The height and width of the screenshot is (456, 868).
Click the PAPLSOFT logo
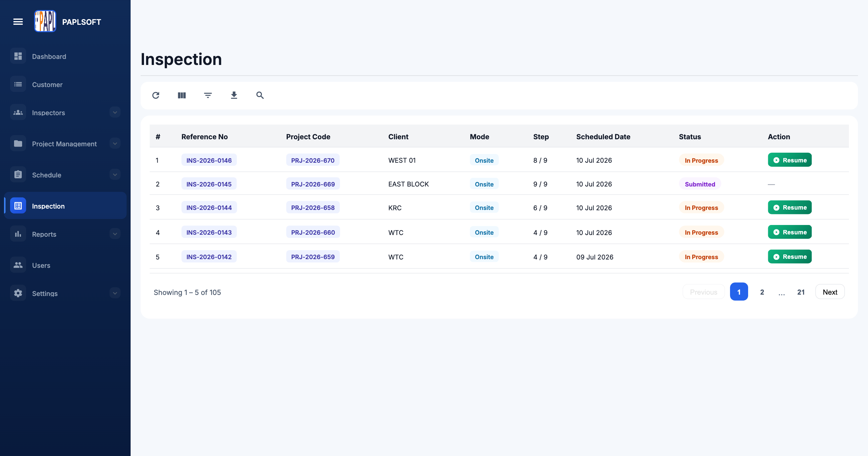coord(45,21)
